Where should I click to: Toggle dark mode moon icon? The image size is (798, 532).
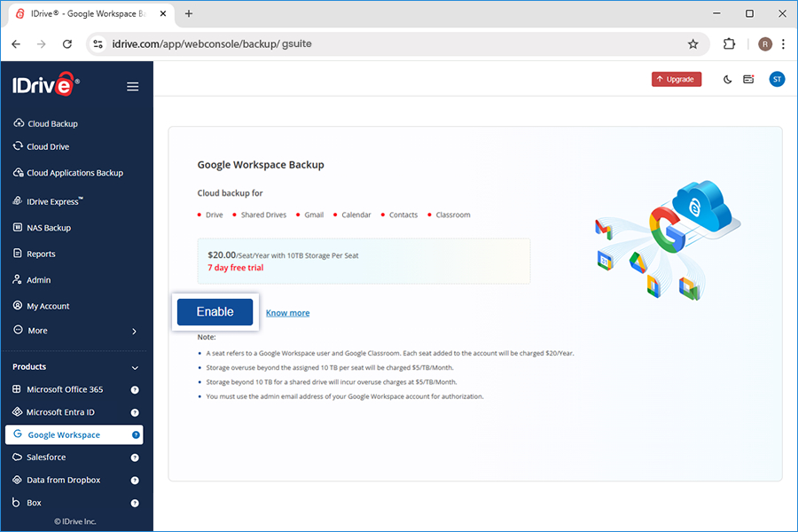727,80
